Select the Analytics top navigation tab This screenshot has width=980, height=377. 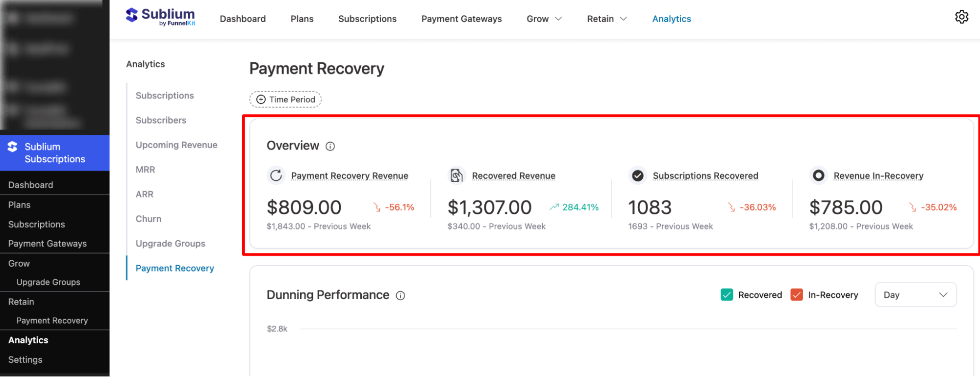(671, 19)
